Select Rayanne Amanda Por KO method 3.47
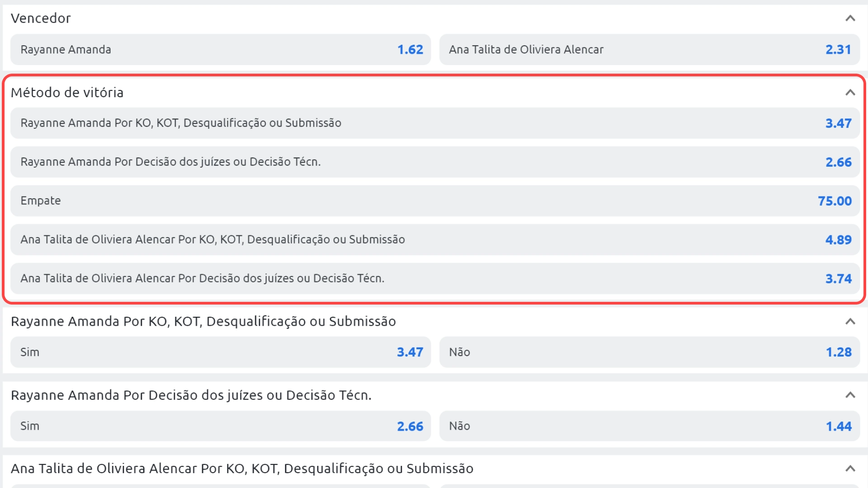Image resolution: width=868 pixels, height=488 pixels. (x=435, y=123)
